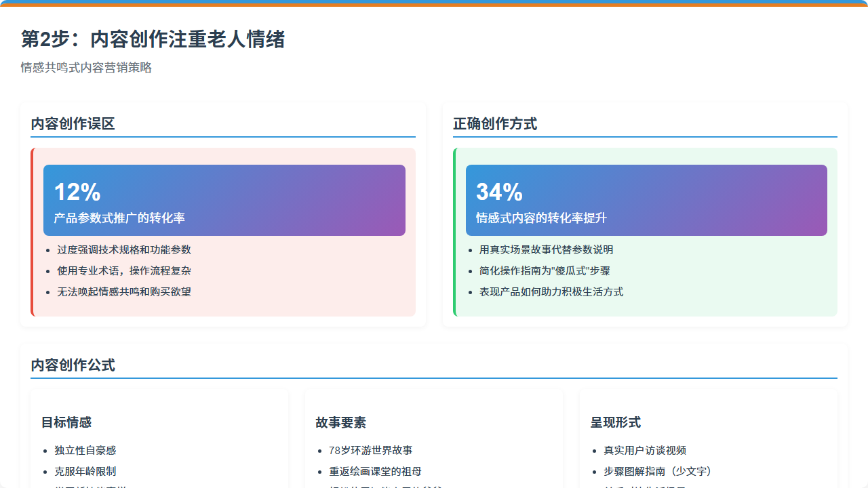Click the title 第2步：内容创作注重老人情绪
This screenshot has height=488, width=868.
[153, 39]
